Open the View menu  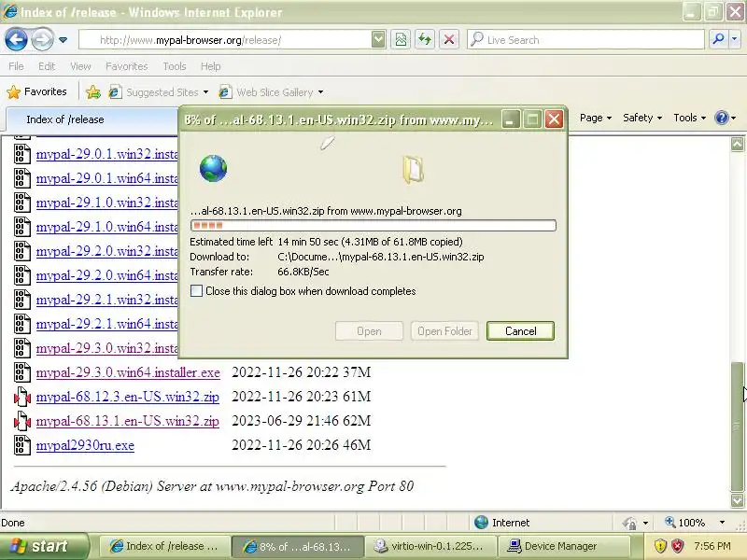[x=80, y=66]
